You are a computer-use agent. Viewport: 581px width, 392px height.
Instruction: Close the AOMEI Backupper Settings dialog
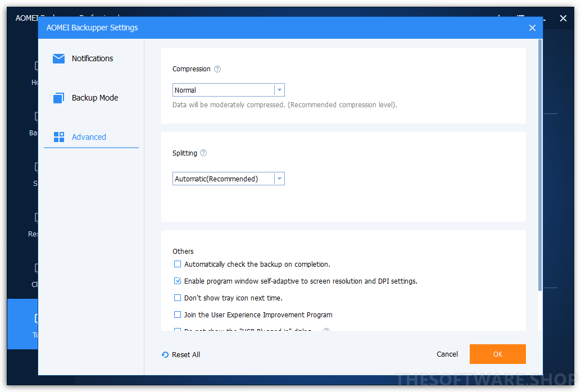pos(532,28)
